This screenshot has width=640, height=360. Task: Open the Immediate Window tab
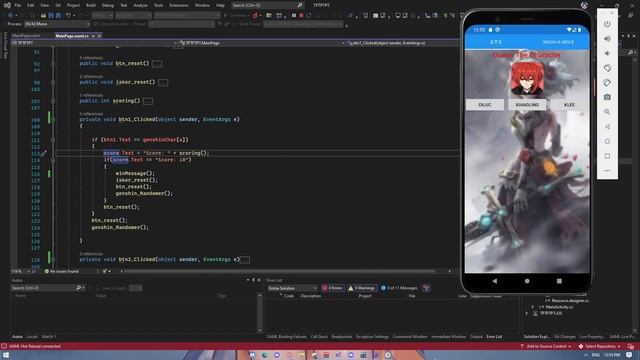click(448, 337)
